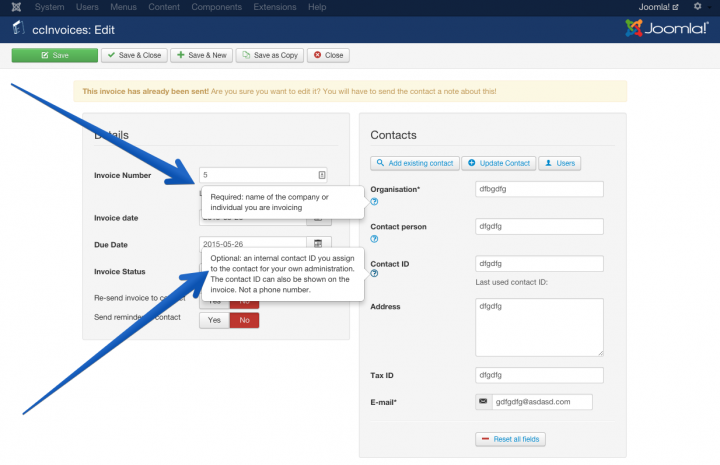
Task: Click the E-mail input field
Action: coord(542,402)
